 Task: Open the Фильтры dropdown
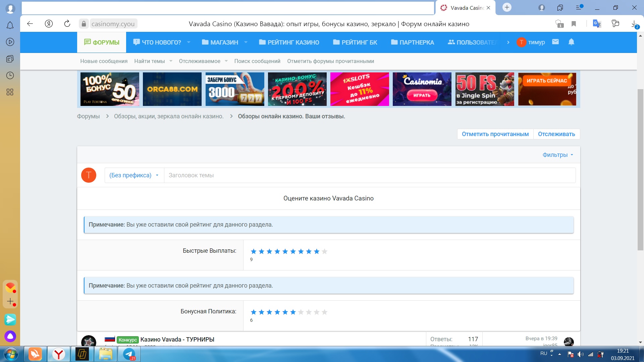tap(558, 155)
